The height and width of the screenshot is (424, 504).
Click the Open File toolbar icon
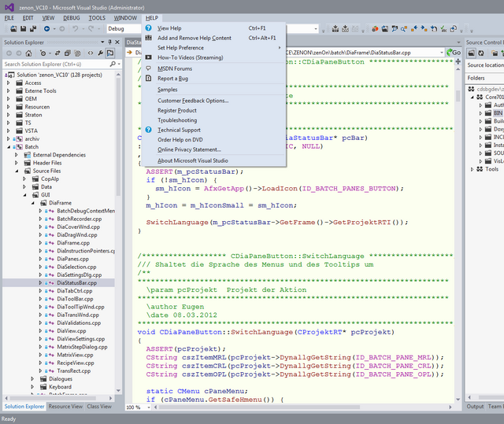pyautogui.click(x=13, y=29)
